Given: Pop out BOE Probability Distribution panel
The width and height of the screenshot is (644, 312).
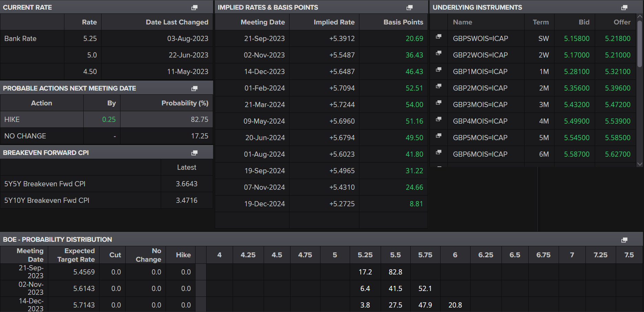Looking at the screenshot, I should 624,240.
